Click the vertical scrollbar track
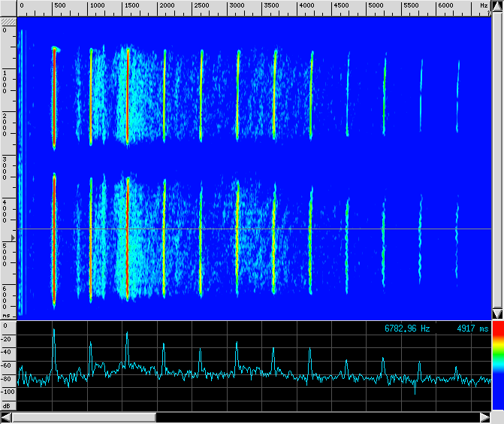The width and height of the screenshot is (504, 424). click(x=496, y=162)
